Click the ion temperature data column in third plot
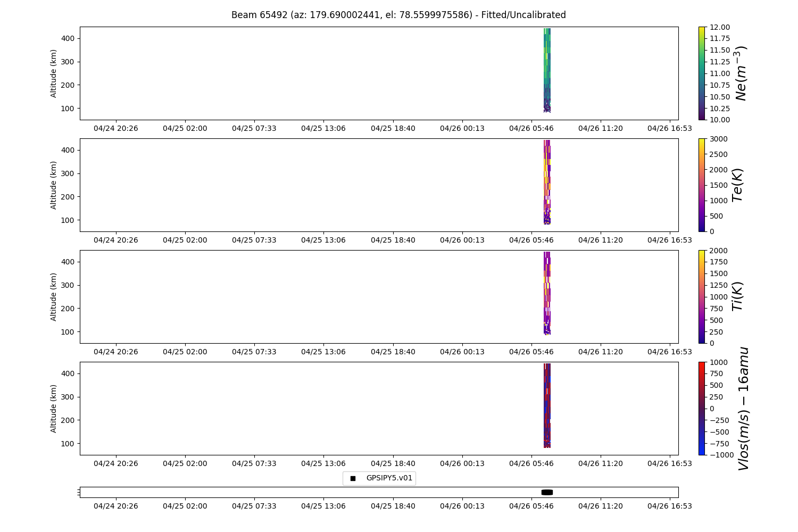 [x=547, y=293]
